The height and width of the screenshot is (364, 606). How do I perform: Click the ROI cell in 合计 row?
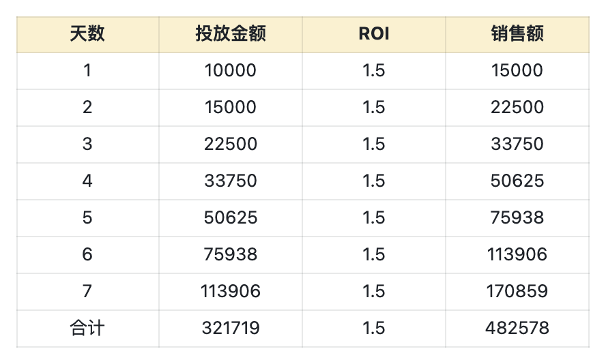374,329
